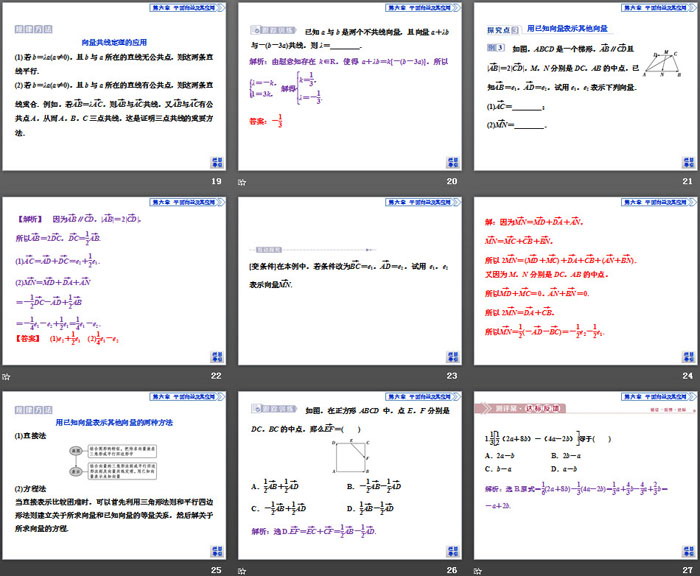700x576 pixels.
Task: Click the animation star icon under slide 26
Action: coord(242,571)
